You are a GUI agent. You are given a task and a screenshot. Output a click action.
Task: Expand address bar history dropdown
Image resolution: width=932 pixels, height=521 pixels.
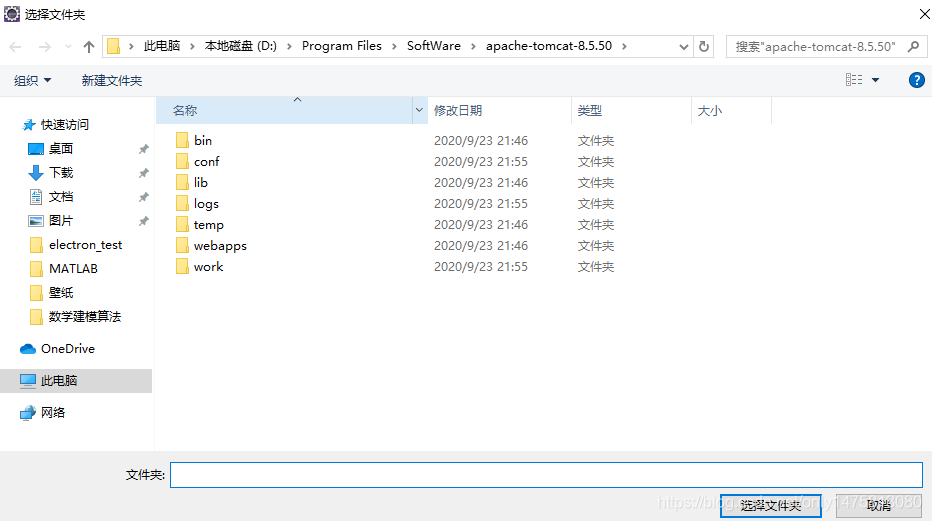pos(684,46)
